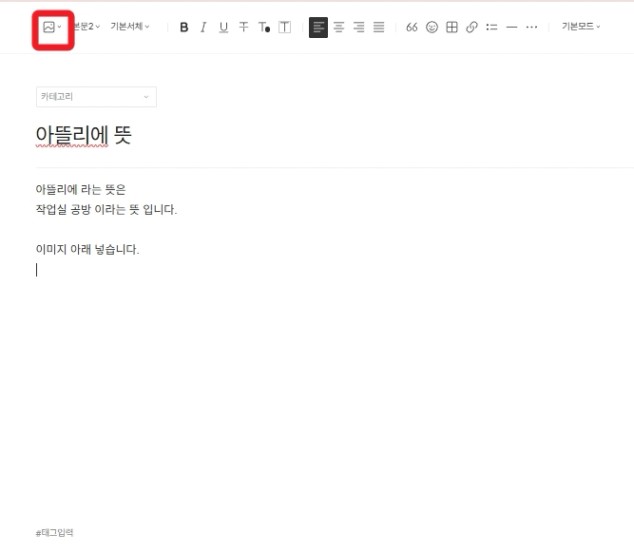This screenshot has height=553, width=634.
Task: Click the line 이미지 아래 넣습니다.
Action: pyautogui.click(x=87, y=249)
